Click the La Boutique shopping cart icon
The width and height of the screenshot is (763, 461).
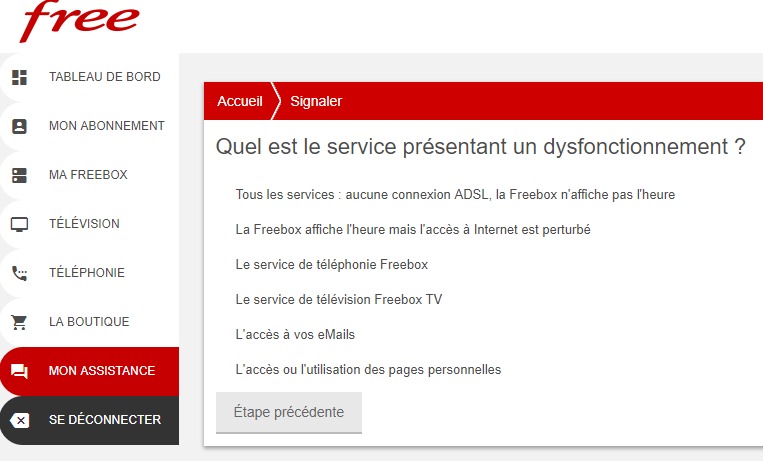(19, 322)
